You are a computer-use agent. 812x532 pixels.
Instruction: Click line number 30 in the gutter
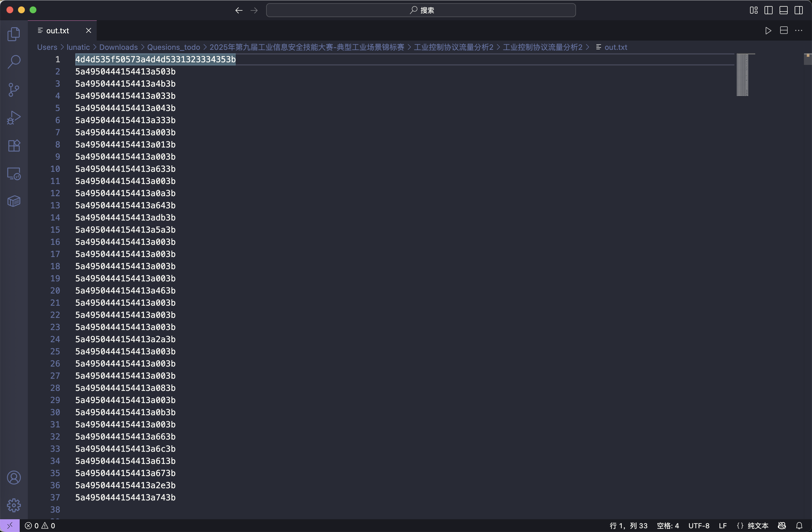click(x=55, y=412)
